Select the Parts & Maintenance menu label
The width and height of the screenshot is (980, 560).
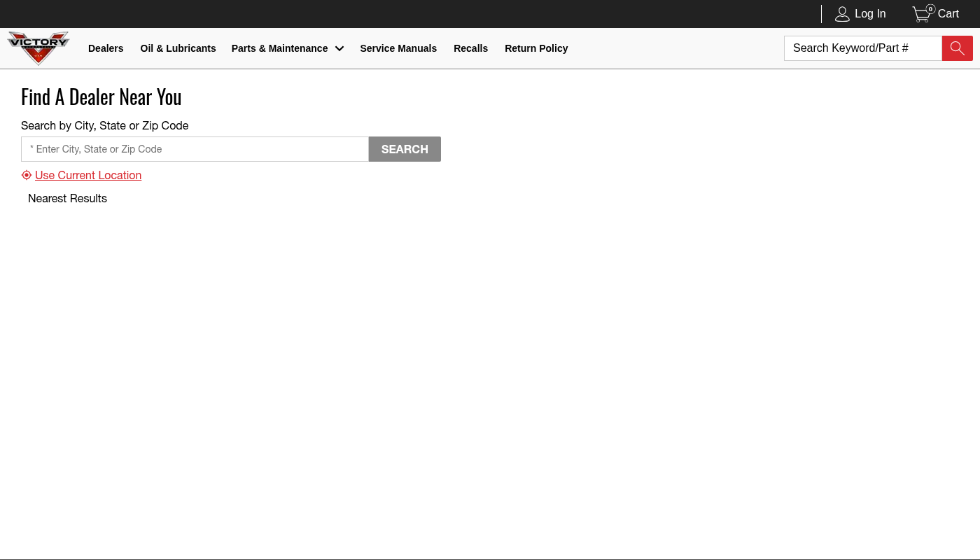click(x=279, y=48)
